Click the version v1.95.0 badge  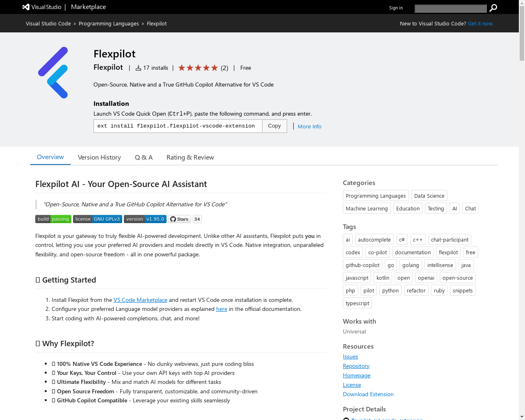coord(145,219)
